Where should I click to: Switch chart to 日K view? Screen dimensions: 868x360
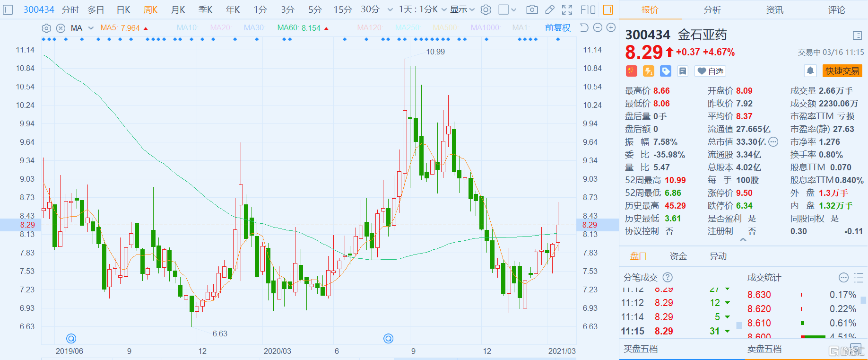(x=123, y=9)
